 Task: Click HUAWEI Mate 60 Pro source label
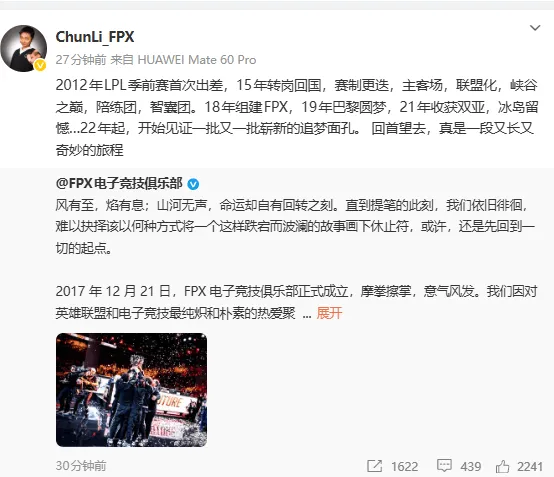[196, 60]
